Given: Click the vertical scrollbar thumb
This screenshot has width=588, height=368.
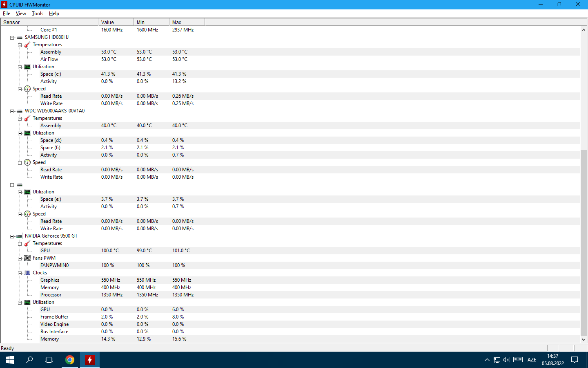Looking at the screenshot, I should [x=584, y=242].
